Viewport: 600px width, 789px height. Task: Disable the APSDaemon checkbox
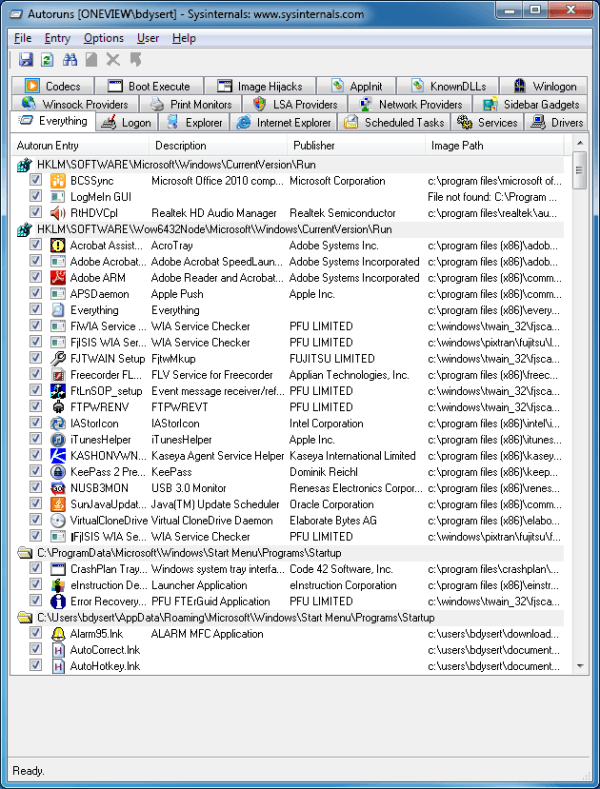point(35,293)
